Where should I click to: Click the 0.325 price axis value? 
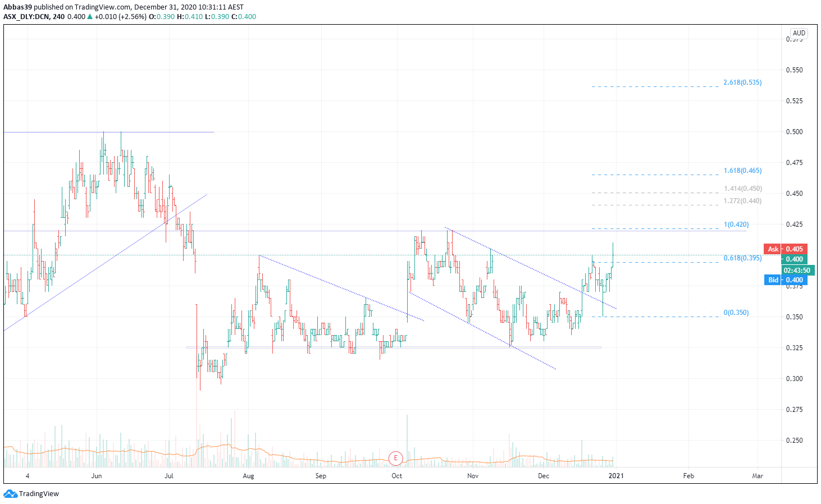794,348
